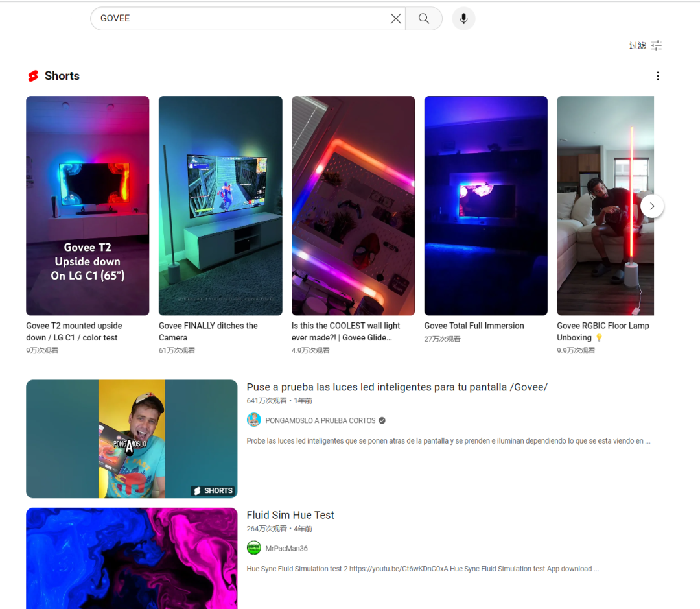Start voice search with microphone icon
This screenshot has height=609, width=700.
463,18
